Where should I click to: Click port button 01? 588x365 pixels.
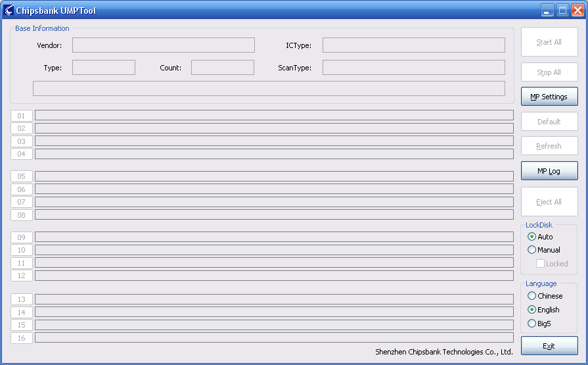point(22,116)
